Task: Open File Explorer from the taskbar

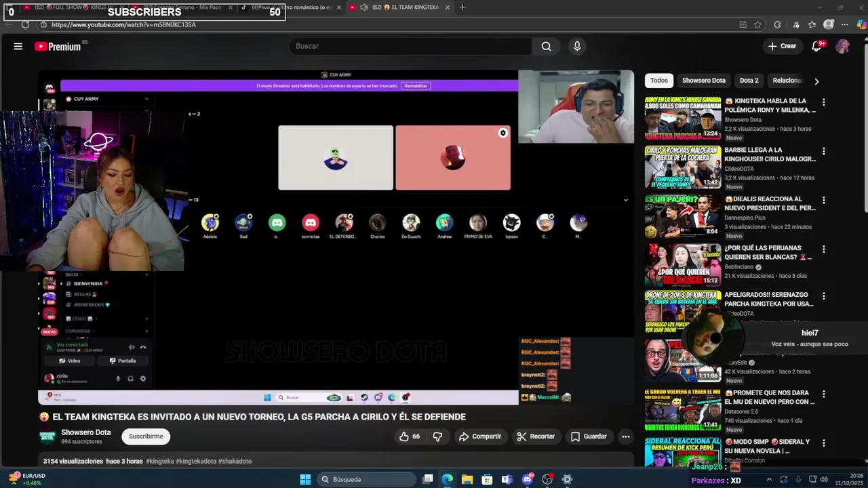Action: pyautogui.click(x=467, y=480)
